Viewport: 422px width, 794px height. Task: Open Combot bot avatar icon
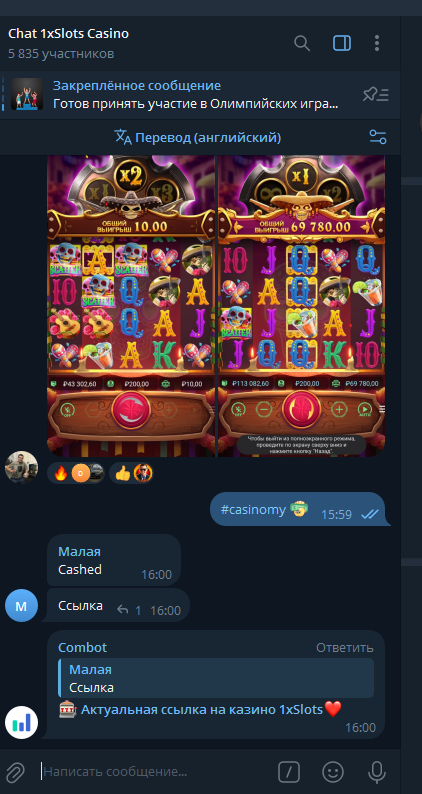21,722
